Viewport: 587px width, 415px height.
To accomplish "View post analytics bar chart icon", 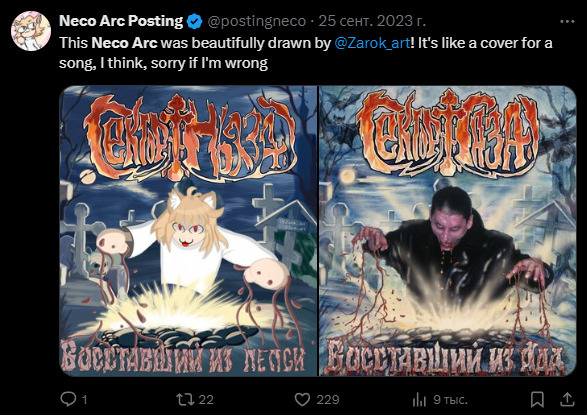I will coord(419,400).
